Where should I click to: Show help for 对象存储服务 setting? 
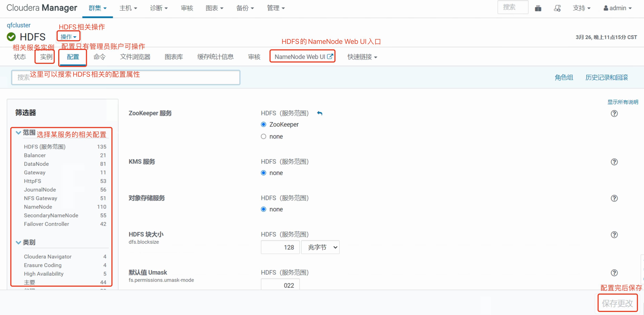click(614, 198)
